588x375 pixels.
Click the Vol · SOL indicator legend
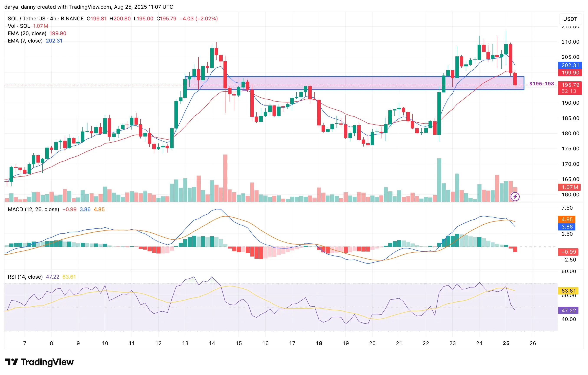click(x=28, y=26)
